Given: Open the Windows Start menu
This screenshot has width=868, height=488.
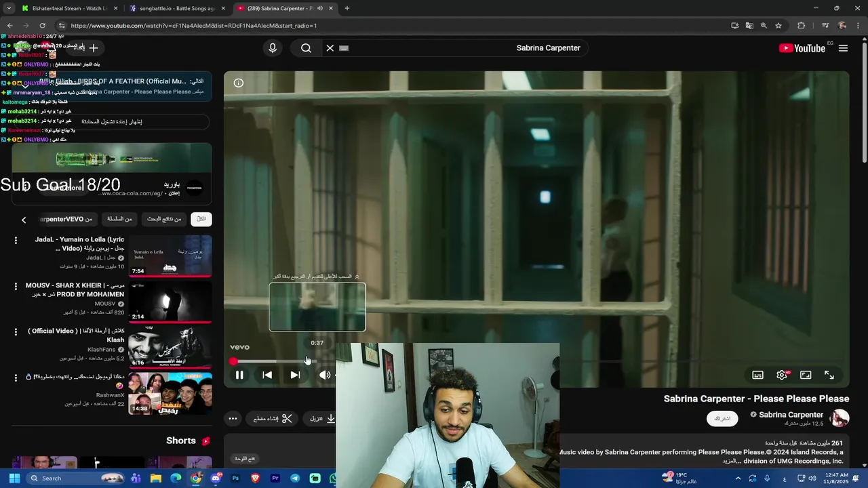Looking at the screenshot, I should pyautogui.click(x=14, y=478).
